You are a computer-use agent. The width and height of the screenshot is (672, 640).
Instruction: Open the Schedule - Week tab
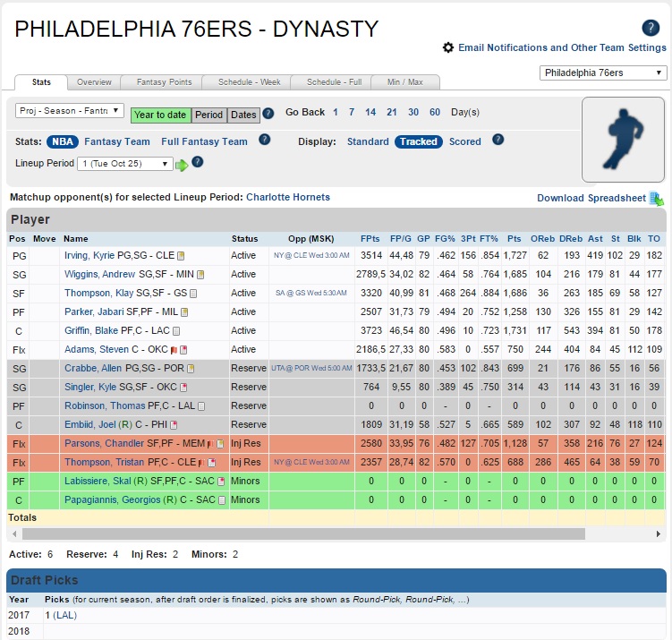(249, 82)
